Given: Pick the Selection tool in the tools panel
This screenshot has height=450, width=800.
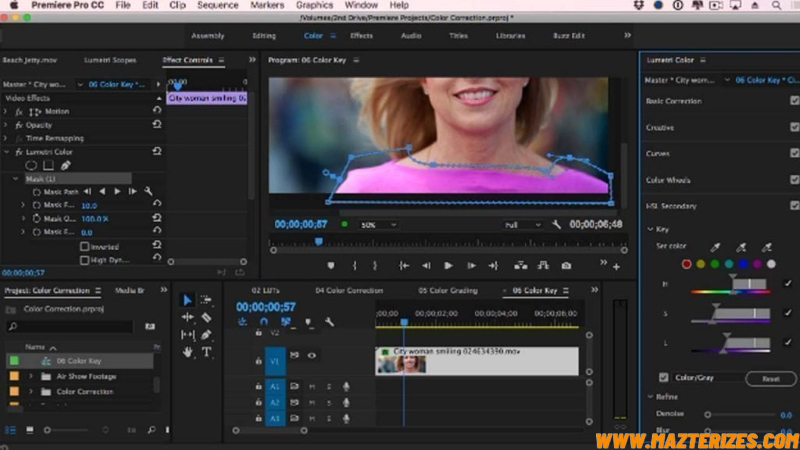Looking at the screenshot, I should coord(187,299).
